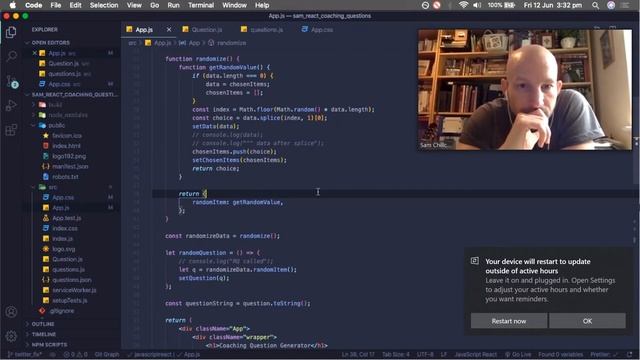Screen dimensions: 640x360
Task: Open index.css in the src folder
Action: 64,228
